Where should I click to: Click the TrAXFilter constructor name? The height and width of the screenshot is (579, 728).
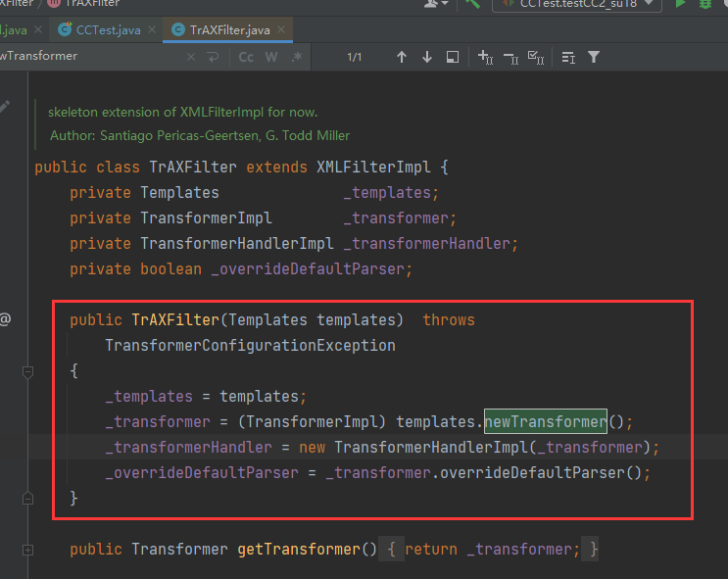[175, 320]
